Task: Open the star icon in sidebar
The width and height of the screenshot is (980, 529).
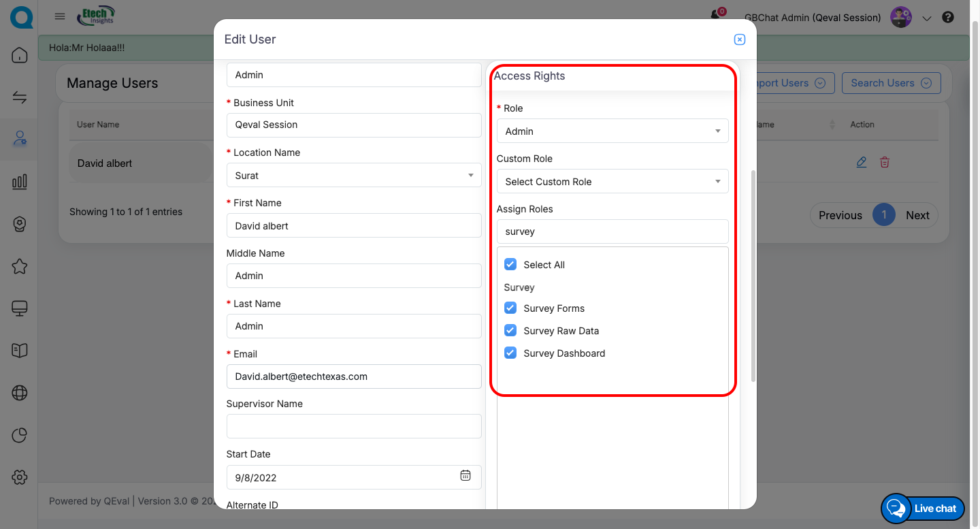Action: coord(20,266)
